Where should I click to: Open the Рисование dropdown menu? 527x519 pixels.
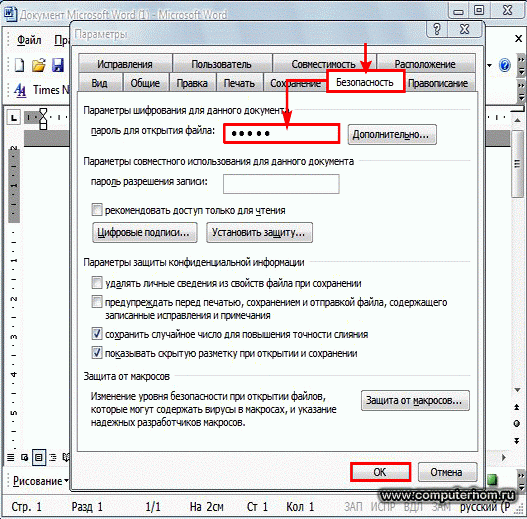click(41, 481)
